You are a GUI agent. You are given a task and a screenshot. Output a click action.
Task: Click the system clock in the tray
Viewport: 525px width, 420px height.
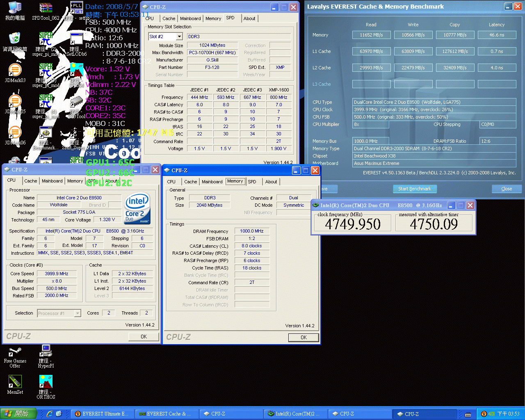[x=509, y=414]
